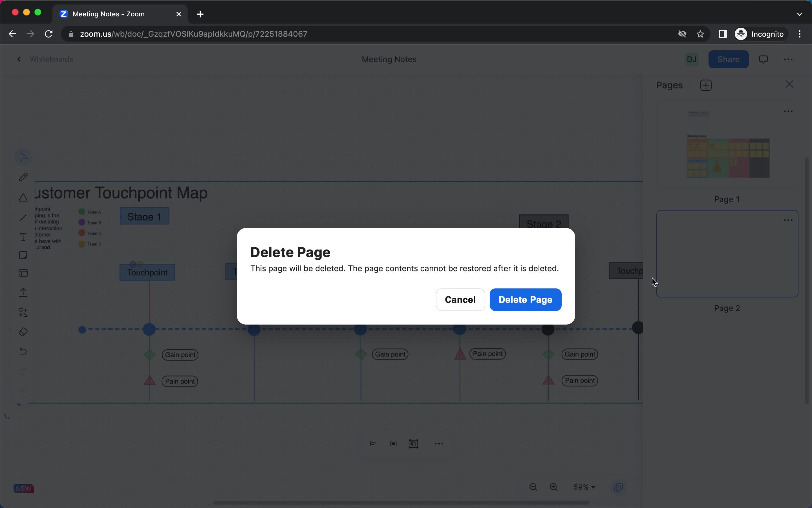
Task: Click the purple Team B color dot
Action: (x=81, y=222)
